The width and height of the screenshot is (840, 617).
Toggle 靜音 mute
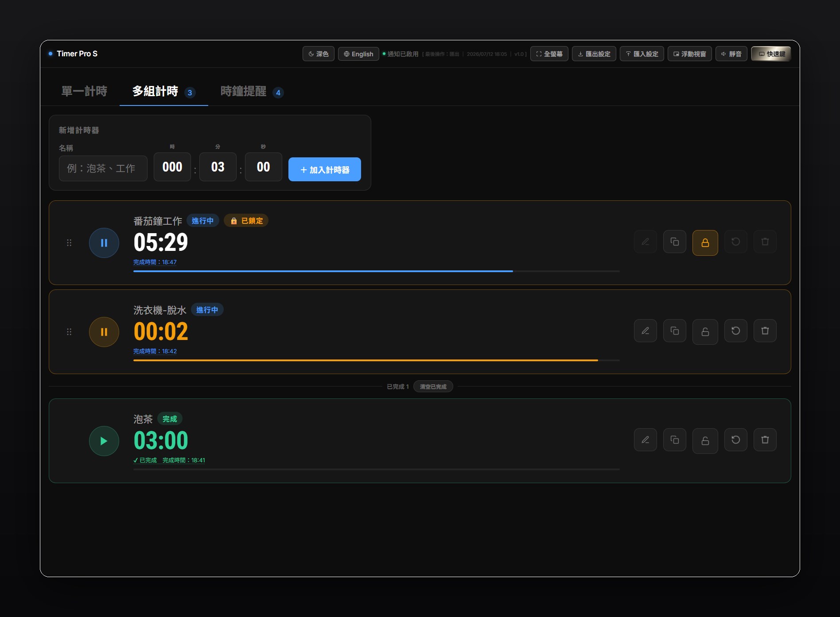pyautogui.click(x=731, y=54)
